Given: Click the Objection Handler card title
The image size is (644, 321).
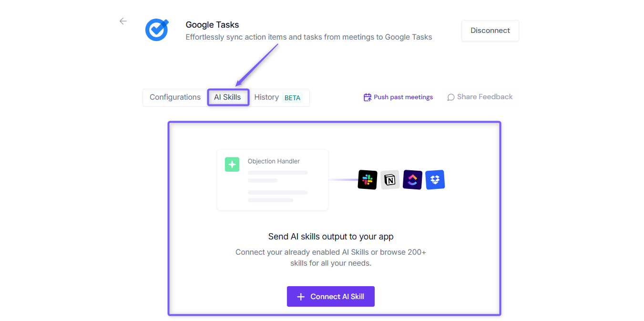Looking at the screenshot, I should coord(274,161).
